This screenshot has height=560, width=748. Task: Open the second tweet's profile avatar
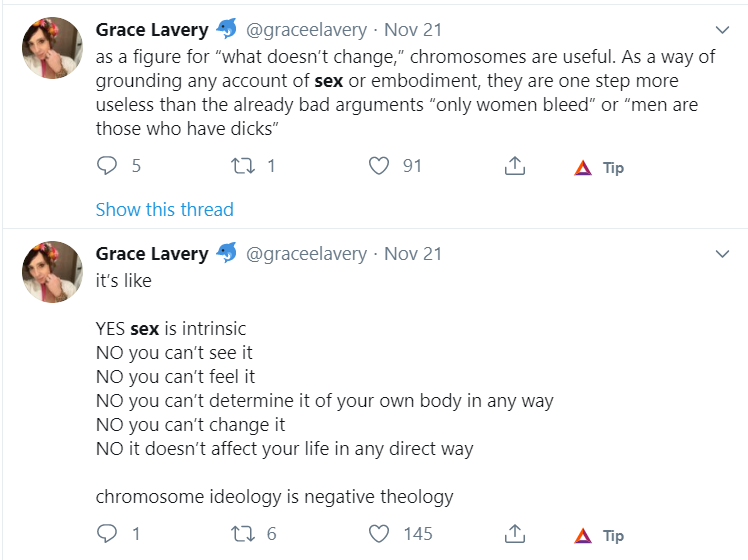point(52,271)
